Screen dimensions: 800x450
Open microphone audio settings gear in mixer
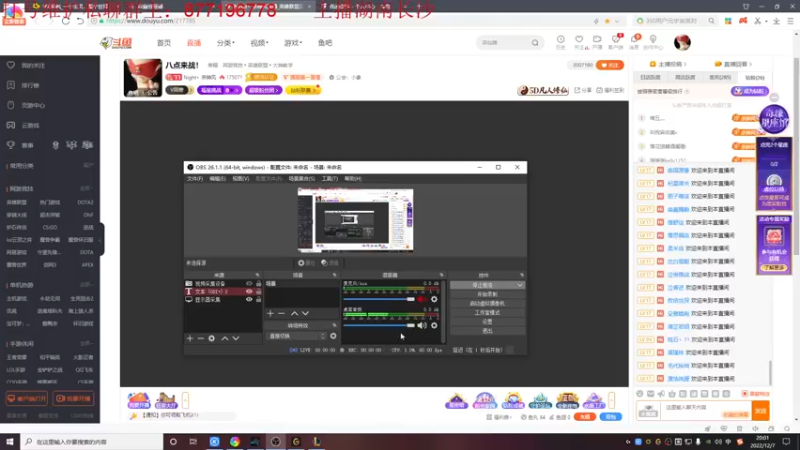(434, 299)
